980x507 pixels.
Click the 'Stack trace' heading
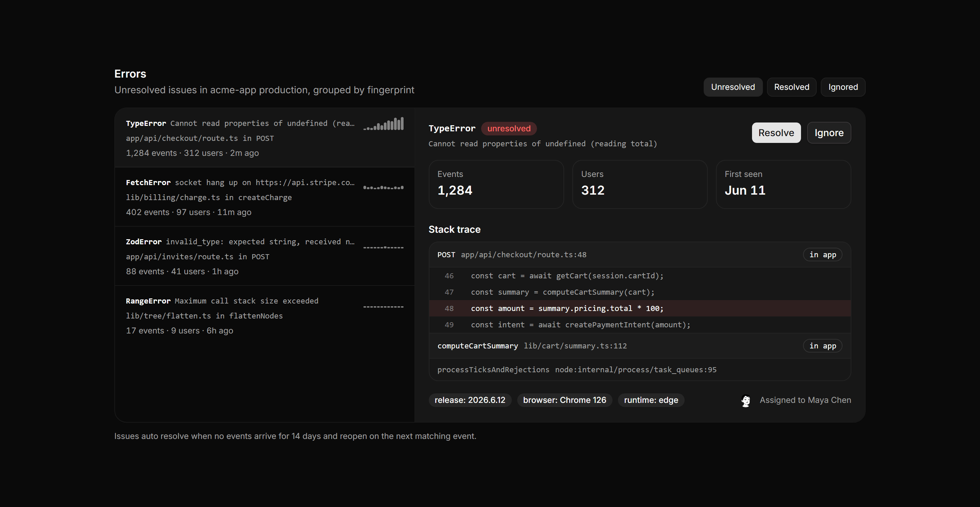tap(454, 229)
